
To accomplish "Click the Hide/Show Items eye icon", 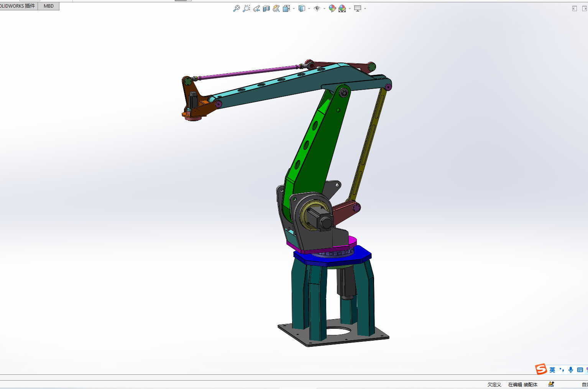I will point(317,8).
